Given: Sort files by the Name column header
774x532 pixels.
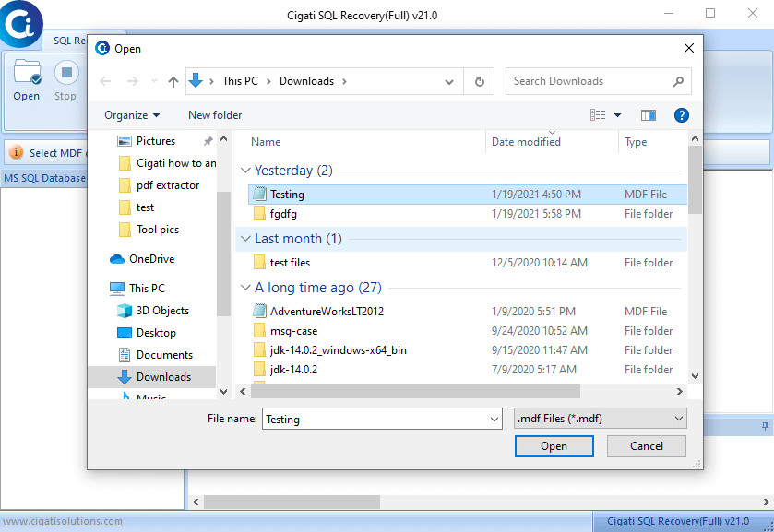Looking at the screenshot, I should point(266,142).
